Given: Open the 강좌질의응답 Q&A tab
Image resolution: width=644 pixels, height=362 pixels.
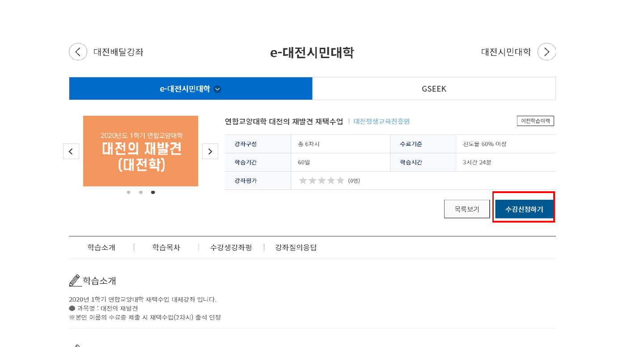Looking at the screenshot, I should coord(296,248).
